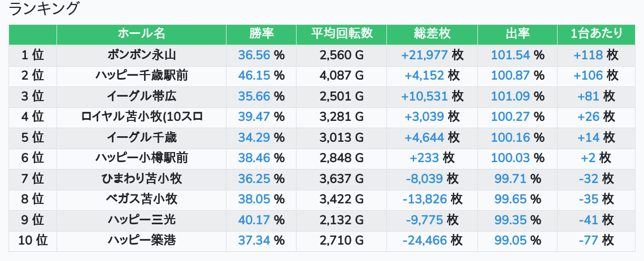Click the ハッピー三光 hall name
The width and height of the screenshot is (644, 261).
[x=142, y=220]
